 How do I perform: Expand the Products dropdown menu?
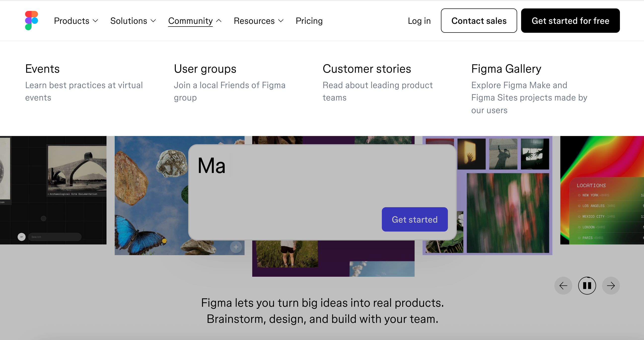click(76, 21)
